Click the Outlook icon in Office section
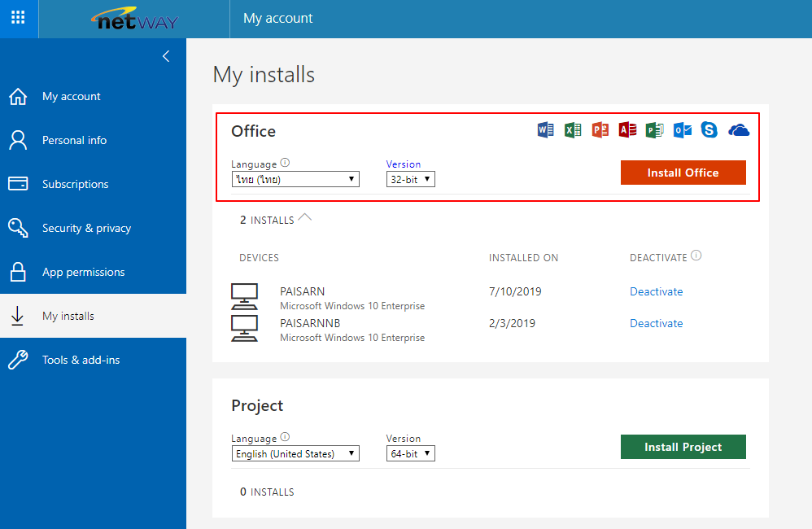This screenshot has width=812, height=529. (683, 130)
